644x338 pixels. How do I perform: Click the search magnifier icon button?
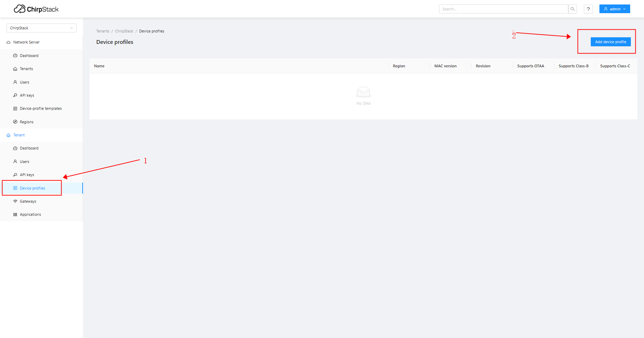[x=572, y=9]
